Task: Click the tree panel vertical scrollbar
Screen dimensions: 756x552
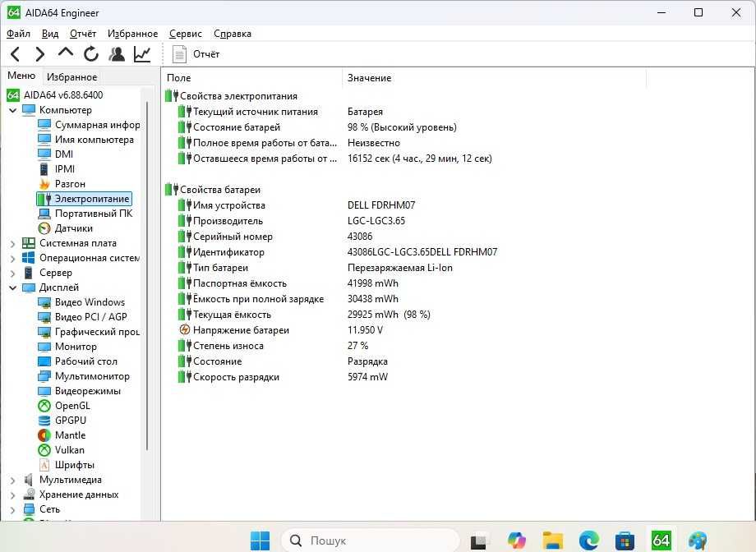Action: pos(147,275)
